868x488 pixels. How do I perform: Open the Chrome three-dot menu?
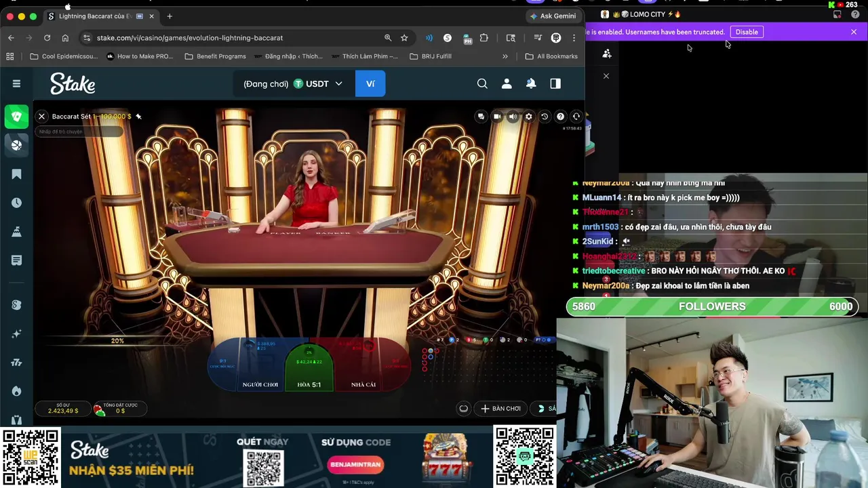pyautogui.click(x=574, y=38)
